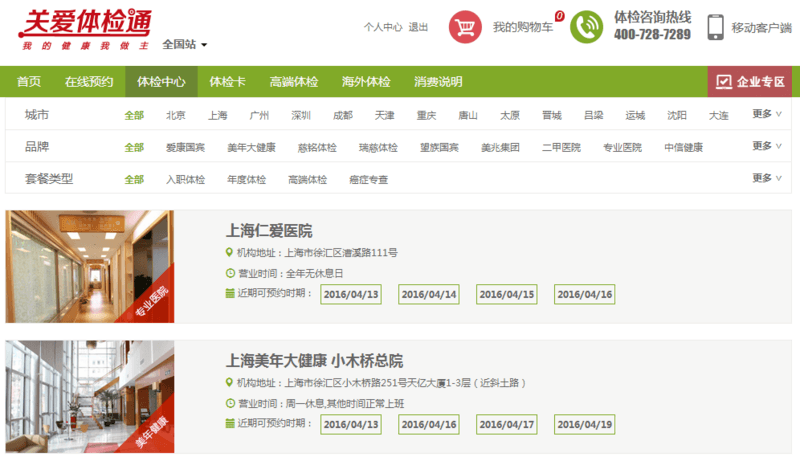This screenshot has width=800, height=461.
Task: Book 2016/04/19 at 小木桥总院
Action: pos(585,424)
